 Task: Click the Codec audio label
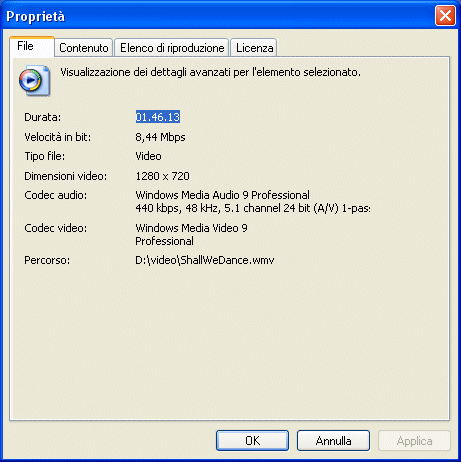55,195
